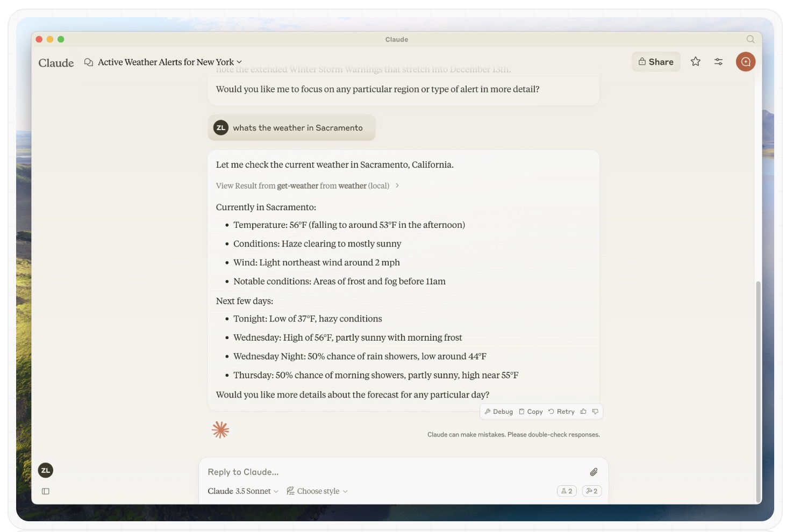Screen dimensions: 786x532
Task: Give thumbs down feedback
Action: pyautogui.click(x=595, y=412)
